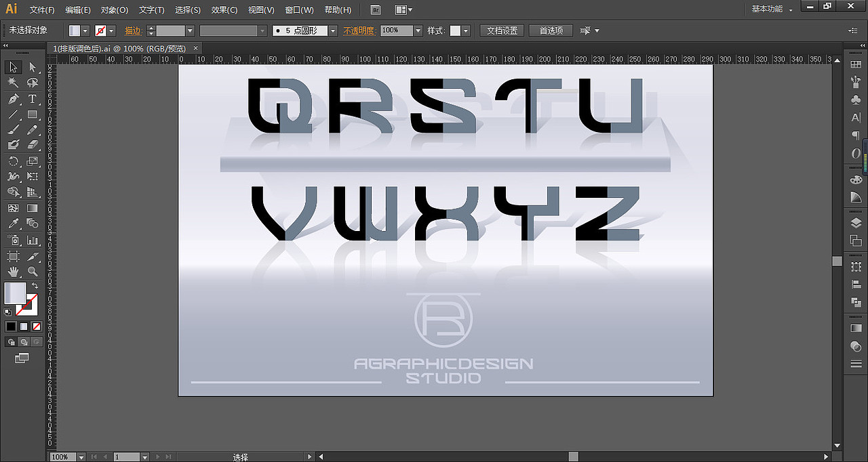Viewport: 868px width, 462px height.
Task: Select the Direct Selection tool
Action: pyautogui.click(x=32, y=66)
